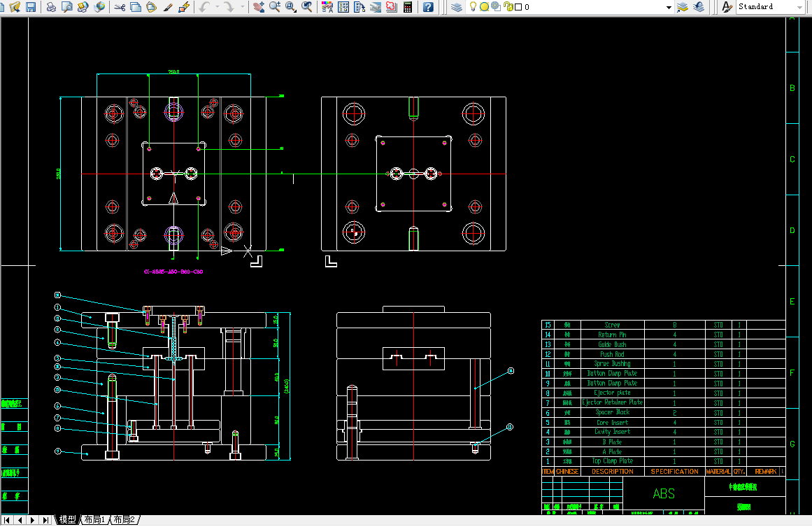Click the Save icon in the toolbar
This screenshot has width=812, height=527.
click(x=30, y=7)
